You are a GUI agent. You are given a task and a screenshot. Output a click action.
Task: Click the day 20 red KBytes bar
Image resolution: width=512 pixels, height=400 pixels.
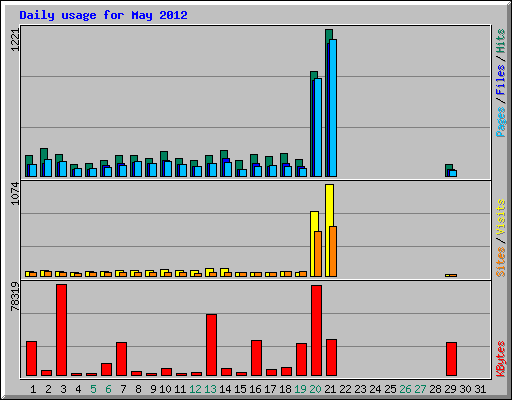tap(316, 330)
